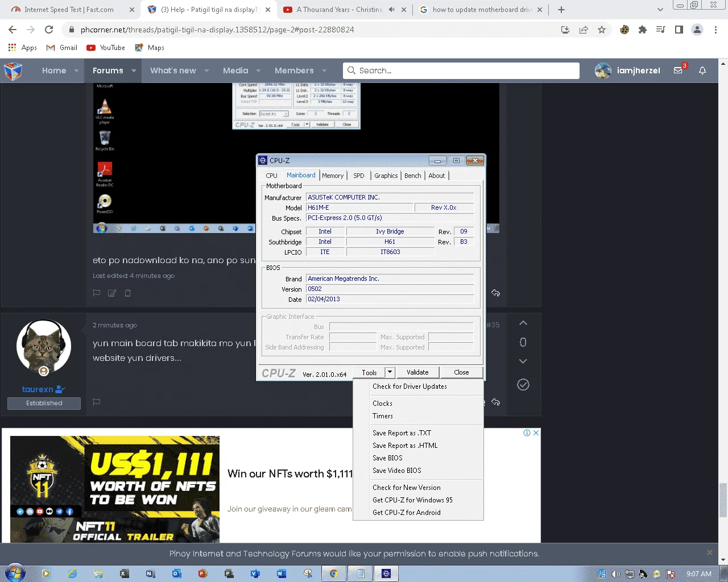728x582 pixels.
Task: Switch to Graphics tab in CPU-Z
Action: click(386, 176)
